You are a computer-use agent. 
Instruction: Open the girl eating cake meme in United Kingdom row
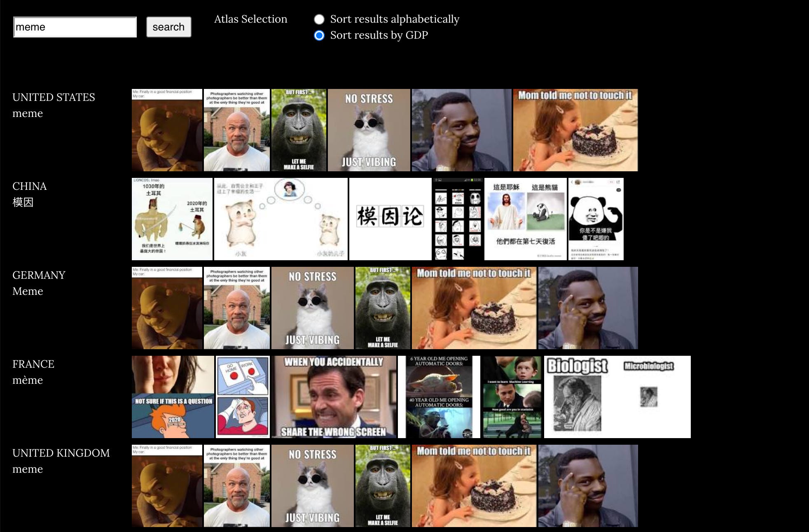(474, 486)
